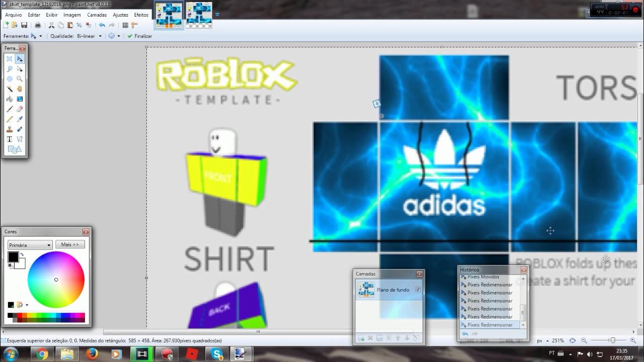Viewport: 644px width, 362px height.
Task: Click the black primary color swatch
Action: point(13,257)
